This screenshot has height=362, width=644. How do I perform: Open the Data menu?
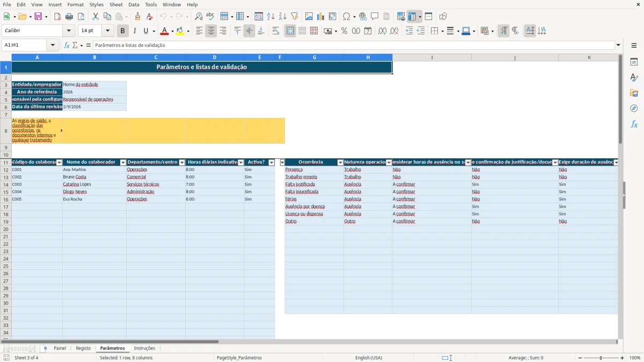[134, 4]
